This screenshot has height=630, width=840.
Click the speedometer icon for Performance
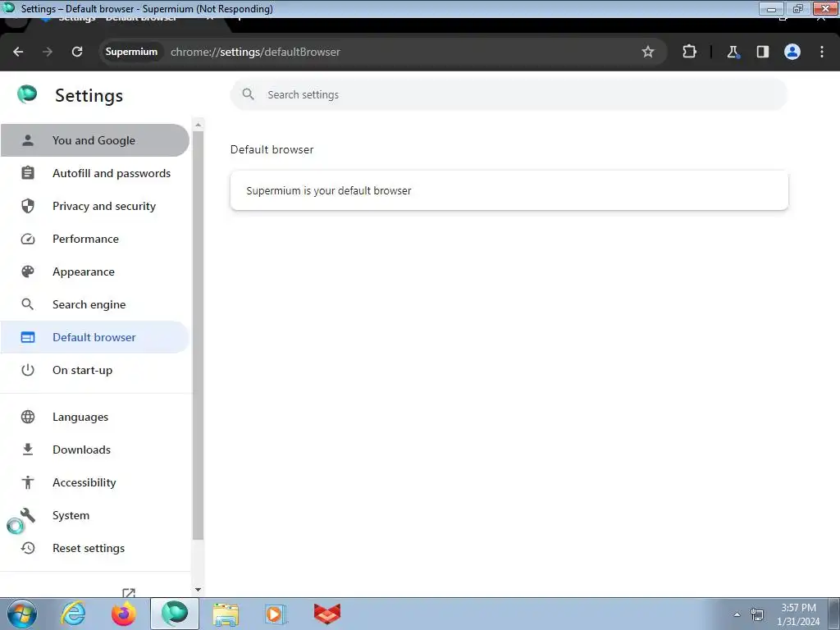point(28,239)
